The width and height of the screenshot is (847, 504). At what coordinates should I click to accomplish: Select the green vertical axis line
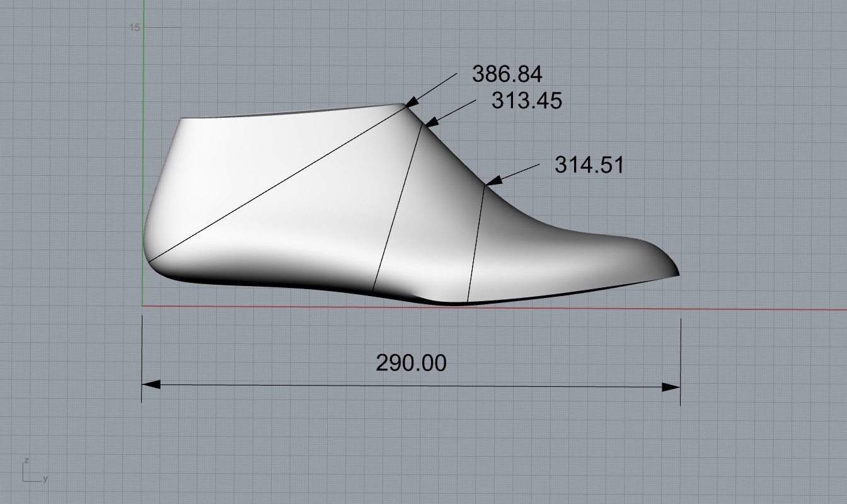(x=144, y=157)
